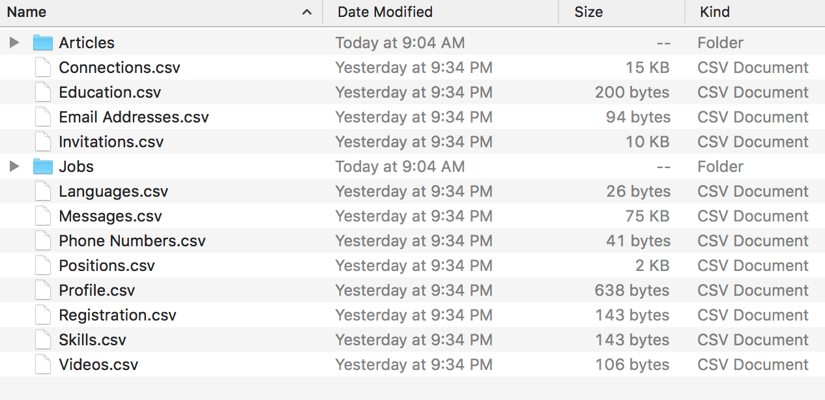Sort by the Date Modified column header
Image resolution: width=825 pixels, height=400 pixels.
coord(385,12)
